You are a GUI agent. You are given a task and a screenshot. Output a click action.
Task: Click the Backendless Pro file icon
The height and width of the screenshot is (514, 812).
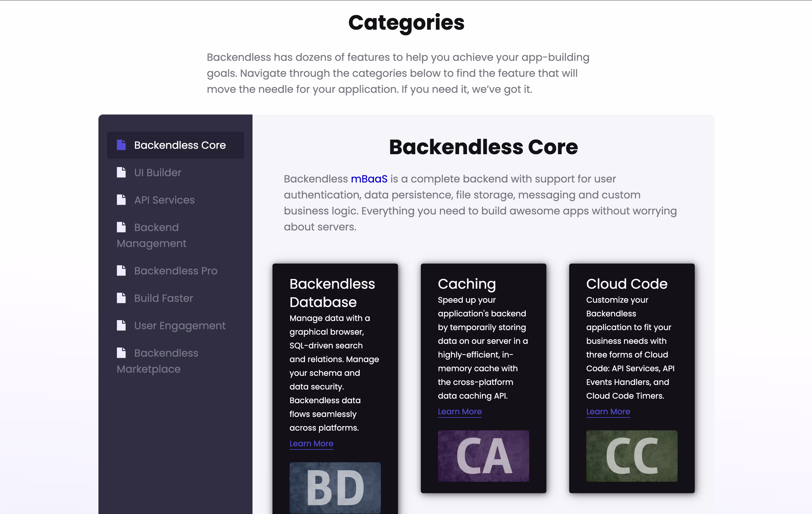click(x=121, y=270)
